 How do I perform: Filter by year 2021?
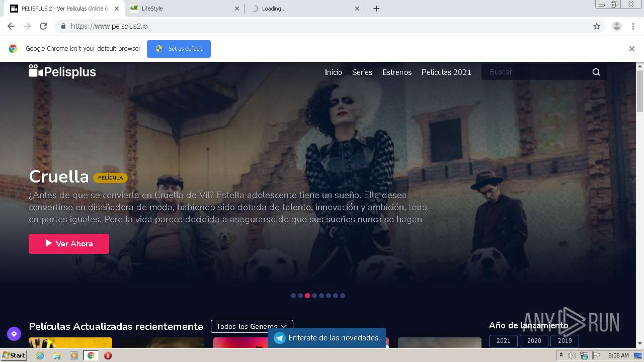point(504,341)
